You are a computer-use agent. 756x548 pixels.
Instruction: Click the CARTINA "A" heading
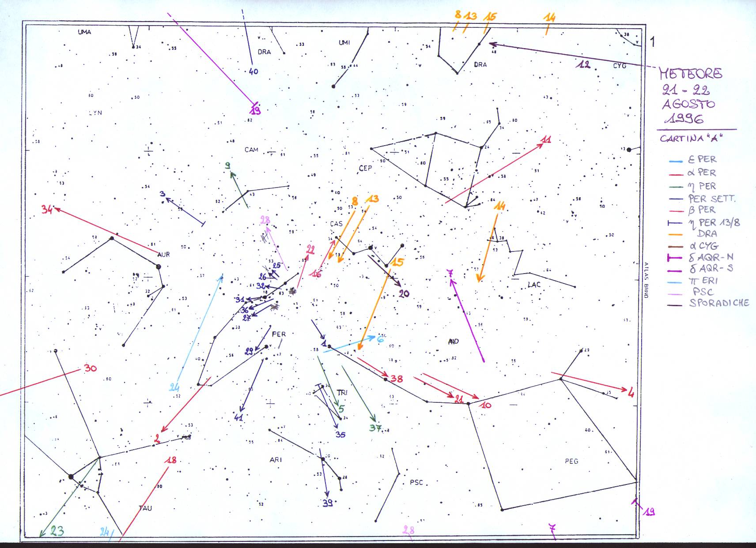[x=691, y=138]
